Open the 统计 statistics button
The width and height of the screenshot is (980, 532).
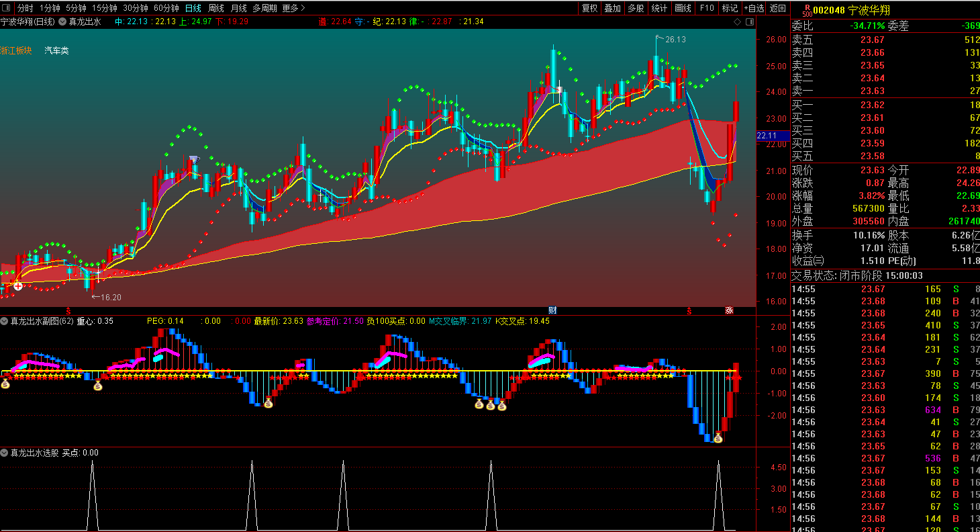click(659, 8)
